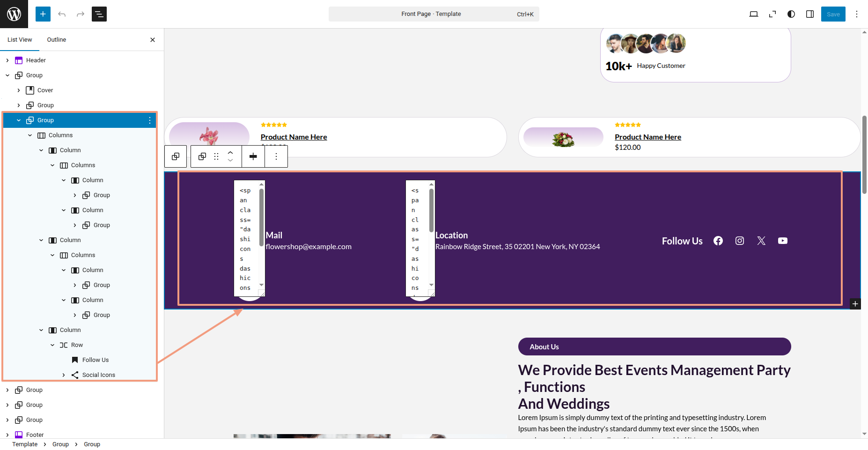Toggle the Document Overview list icon

point(99,14)
